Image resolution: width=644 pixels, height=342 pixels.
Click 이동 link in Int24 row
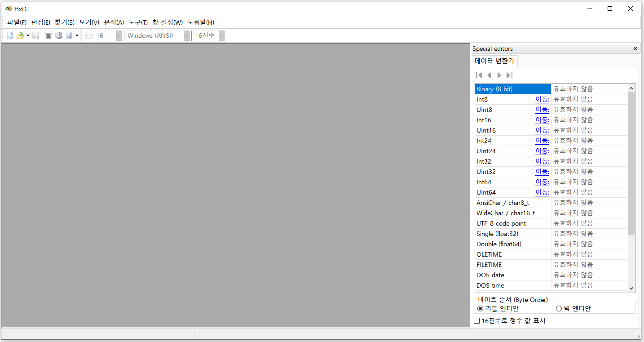[x=542, y=141]
